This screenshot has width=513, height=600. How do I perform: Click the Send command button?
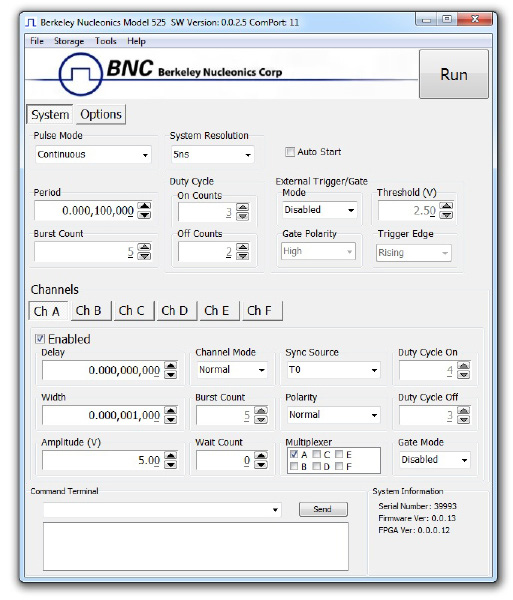[x=323, y=509]
